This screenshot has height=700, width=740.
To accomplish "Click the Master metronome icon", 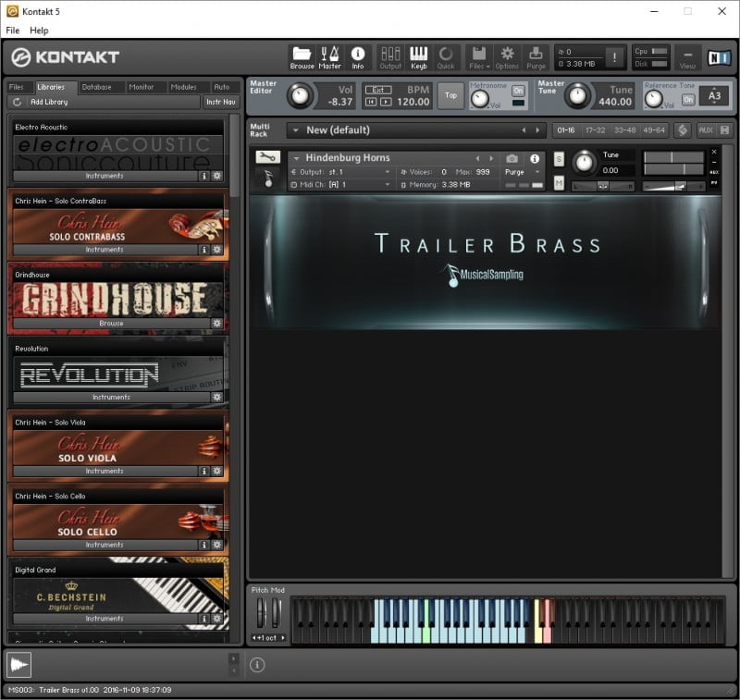I will (329, 57).
